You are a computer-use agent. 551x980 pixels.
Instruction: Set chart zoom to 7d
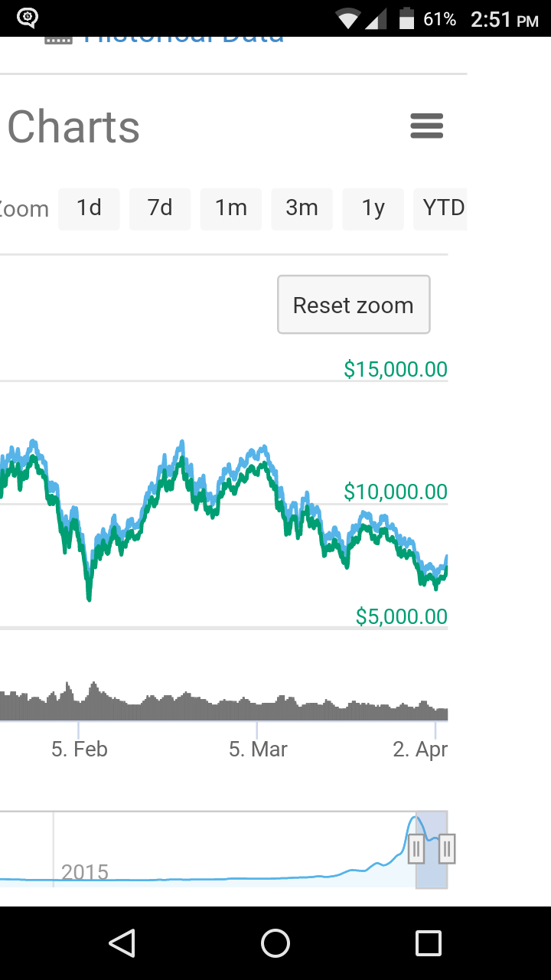pos(160,208)
